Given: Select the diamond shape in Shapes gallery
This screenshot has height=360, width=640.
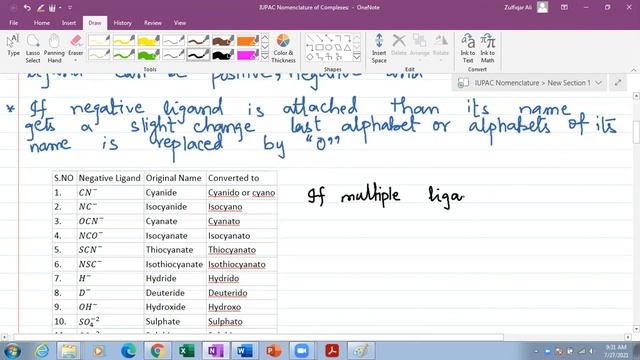Looking at the screenshot, I should coord(310,57).
